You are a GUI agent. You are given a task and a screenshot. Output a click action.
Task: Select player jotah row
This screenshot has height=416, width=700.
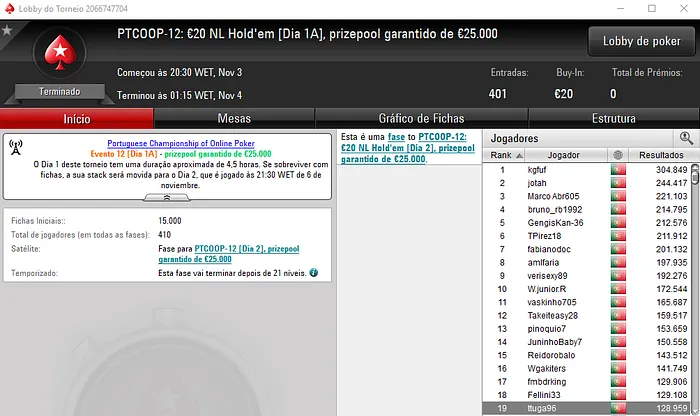click(x=587, y=183)
